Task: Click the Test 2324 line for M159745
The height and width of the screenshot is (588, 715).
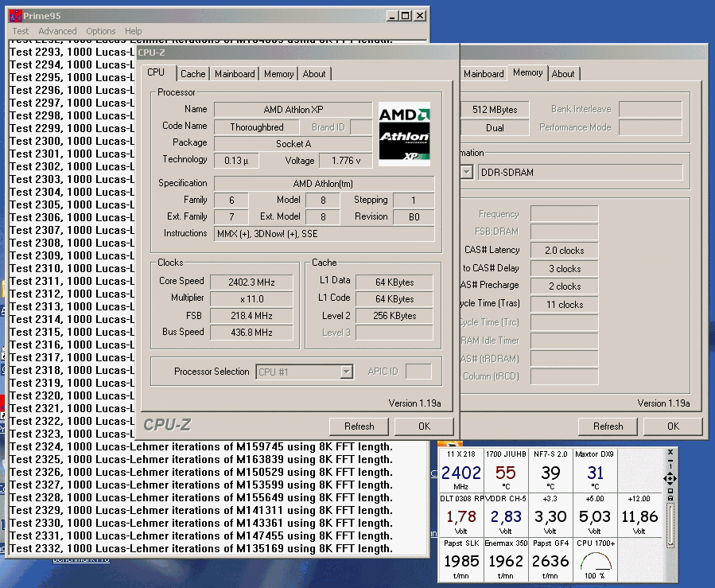Action: (x=201, y=446)
